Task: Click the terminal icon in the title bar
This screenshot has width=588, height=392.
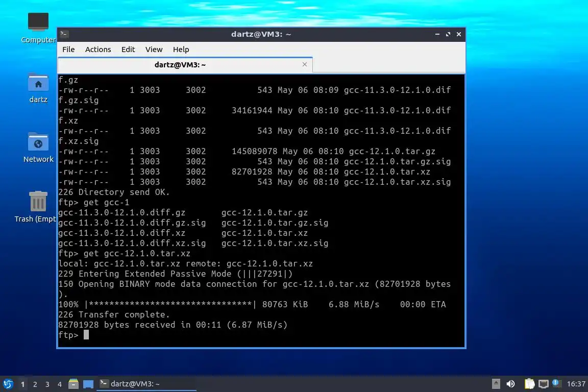Action: (64, 34)
